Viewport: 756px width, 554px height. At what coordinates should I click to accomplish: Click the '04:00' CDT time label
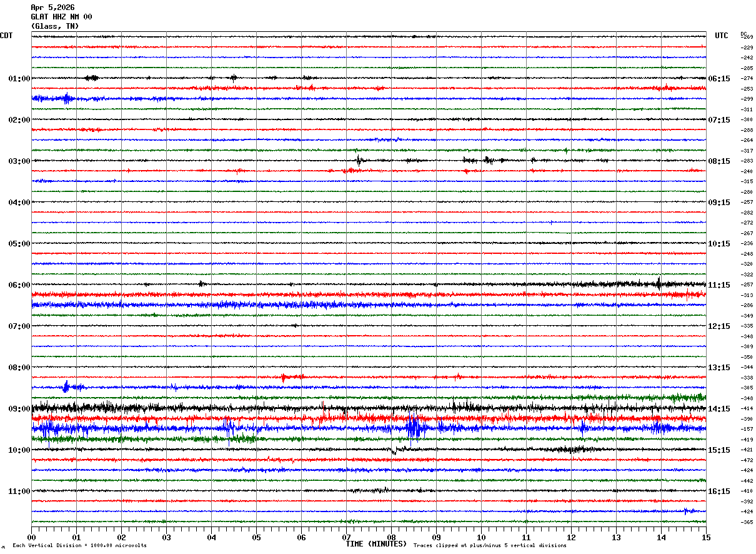[x=19, y=203]
